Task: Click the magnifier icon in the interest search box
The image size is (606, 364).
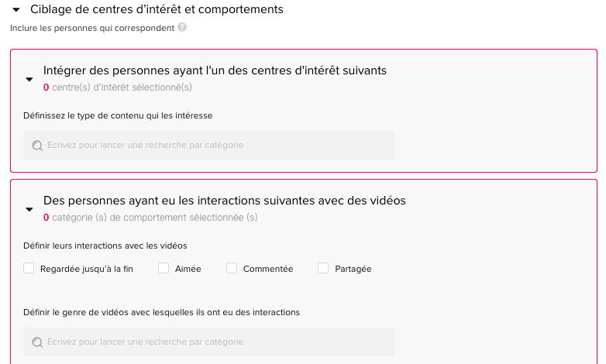Action: (37, 146)
